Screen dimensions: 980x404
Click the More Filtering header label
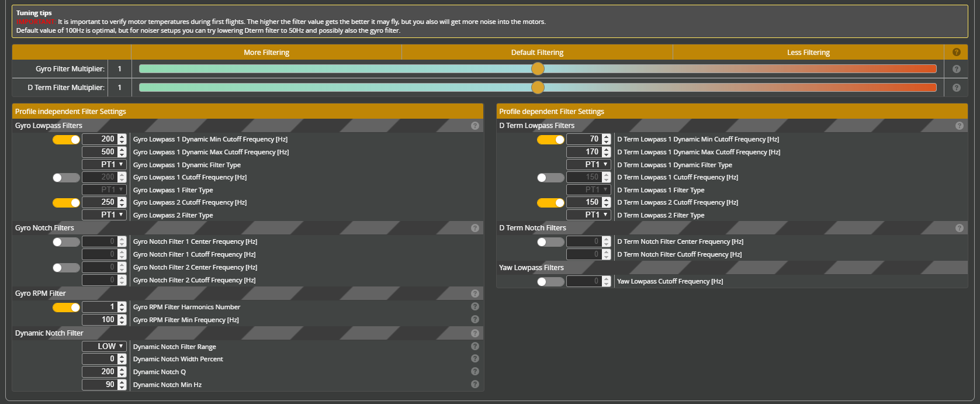pyautogui.click(x=266, y=53)
